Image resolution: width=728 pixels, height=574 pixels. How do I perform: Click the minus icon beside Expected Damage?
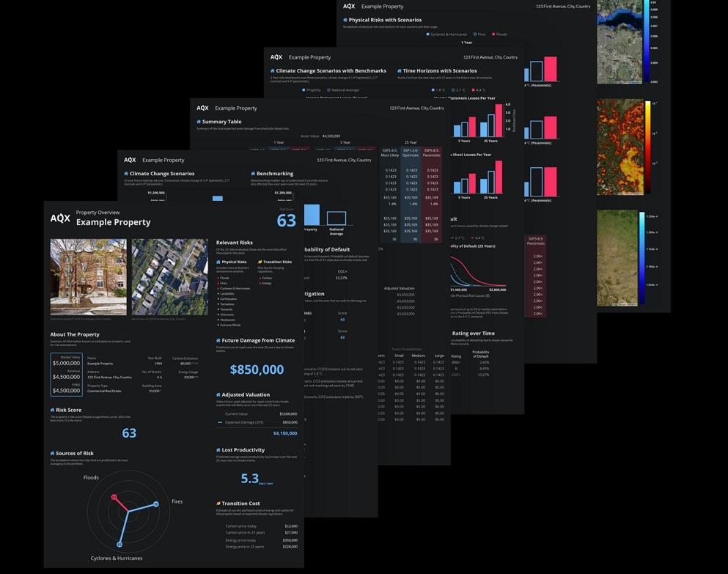tap(220, 422)
